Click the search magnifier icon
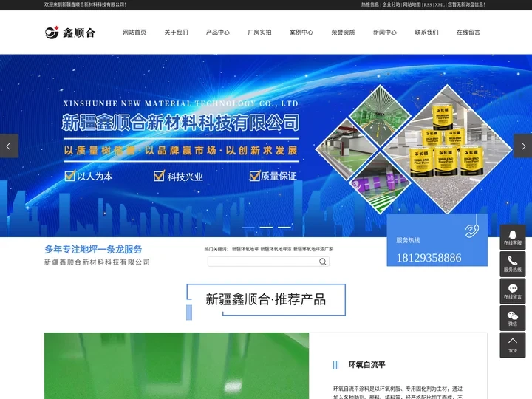The width and height of the screenshot is (532, 399). [x=323, y=262]
